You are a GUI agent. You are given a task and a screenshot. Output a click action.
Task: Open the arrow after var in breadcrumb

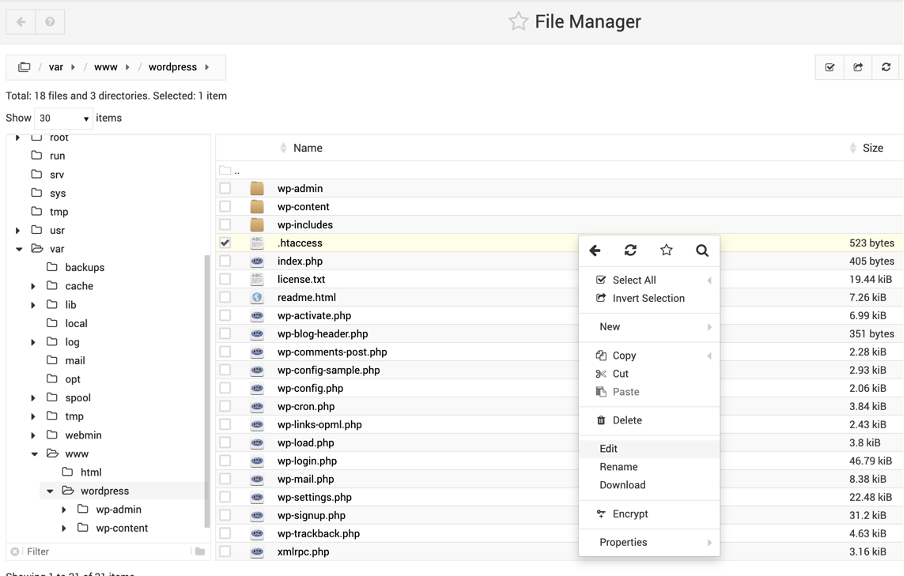(73, 67)
